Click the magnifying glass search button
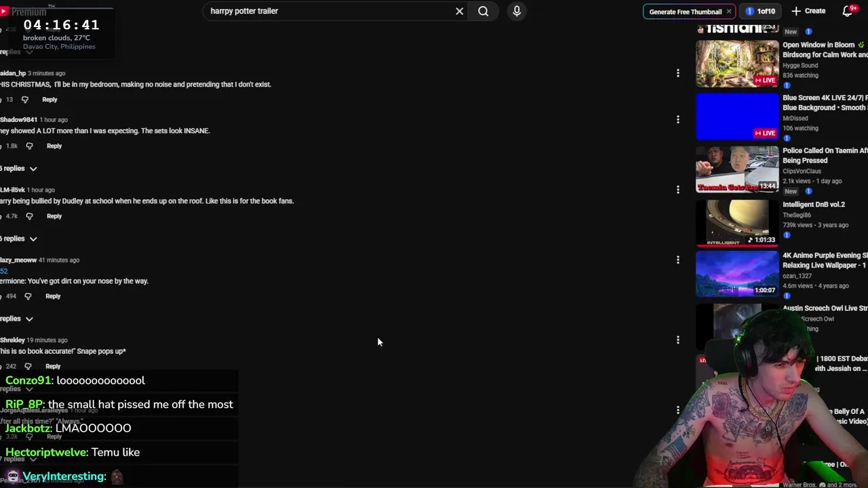This screenshot has width=868, height=488. 483,11
